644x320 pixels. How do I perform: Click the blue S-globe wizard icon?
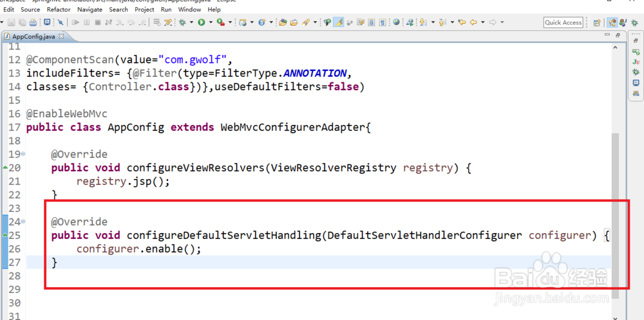tap(261, 23)
